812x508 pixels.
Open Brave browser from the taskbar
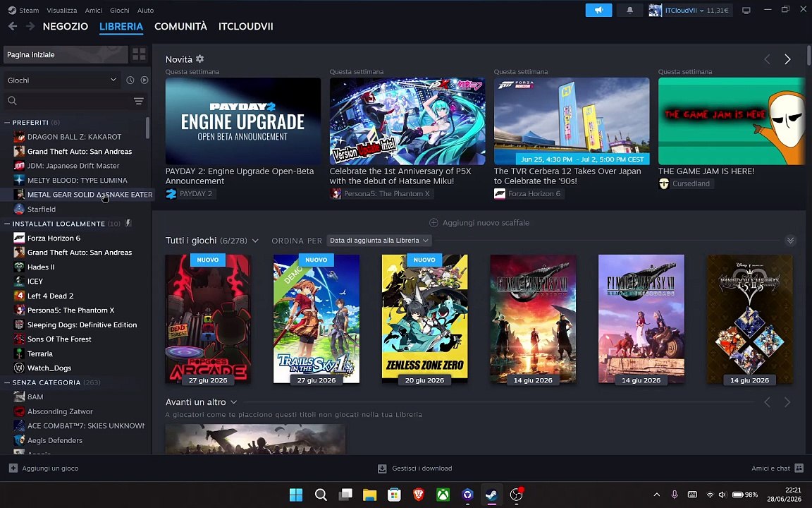(419, 495)
